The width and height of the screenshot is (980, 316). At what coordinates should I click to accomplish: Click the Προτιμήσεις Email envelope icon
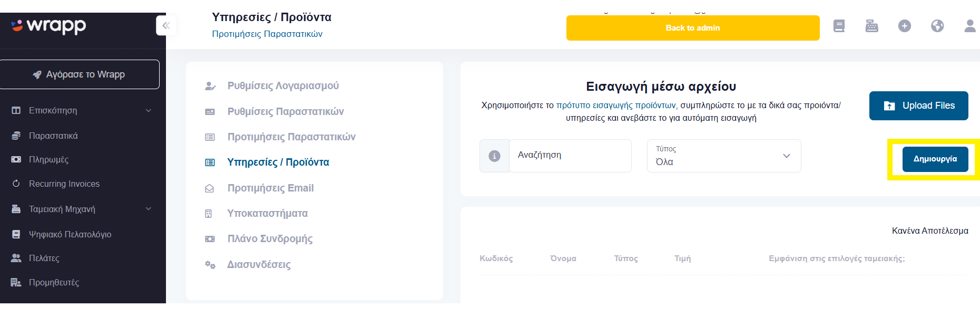click(x=210, y=188)
